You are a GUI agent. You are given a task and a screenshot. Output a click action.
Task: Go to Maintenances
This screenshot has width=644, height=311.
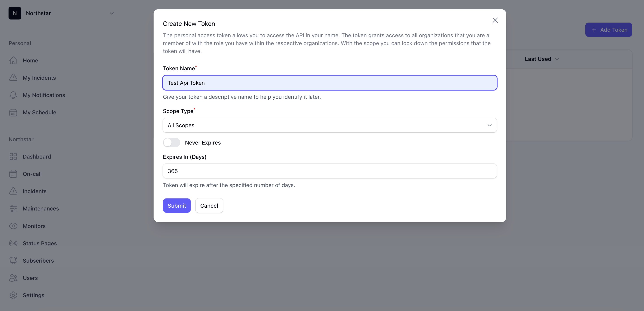coord(41,208)
